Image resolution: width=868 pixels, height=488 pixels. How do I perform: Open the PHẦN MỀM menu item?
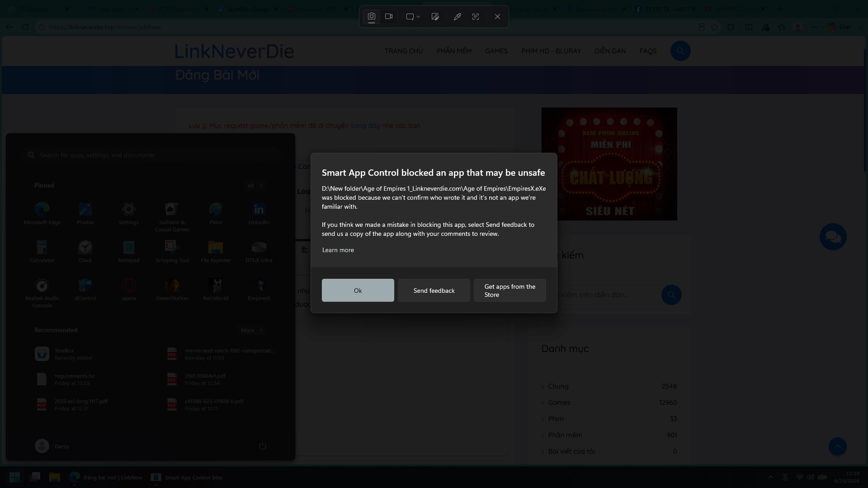pos(454,51)
